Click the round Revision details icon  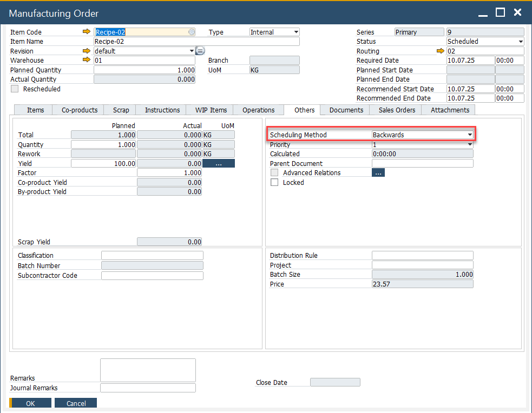click(200, 51)
